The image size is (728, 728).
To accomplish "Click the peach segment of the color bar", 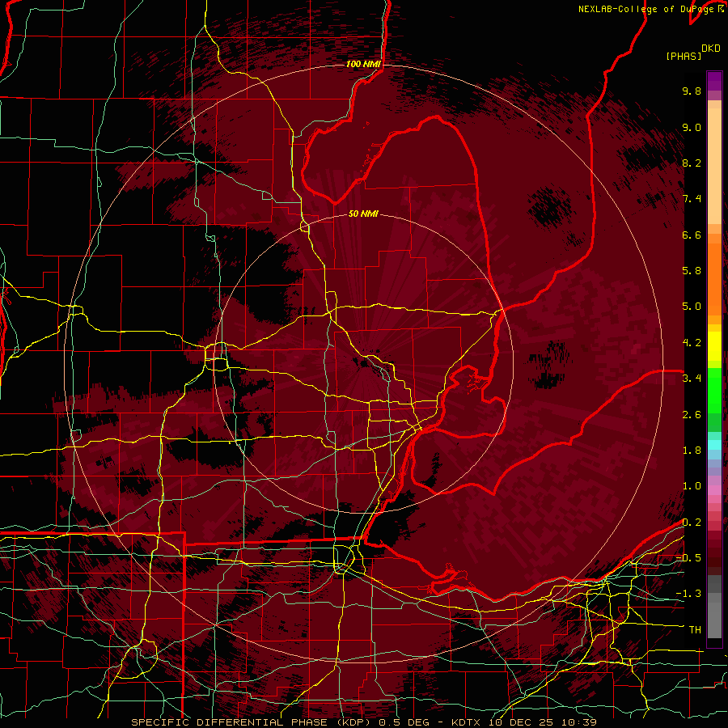I will pyautogui.click(x=714, y=163).
